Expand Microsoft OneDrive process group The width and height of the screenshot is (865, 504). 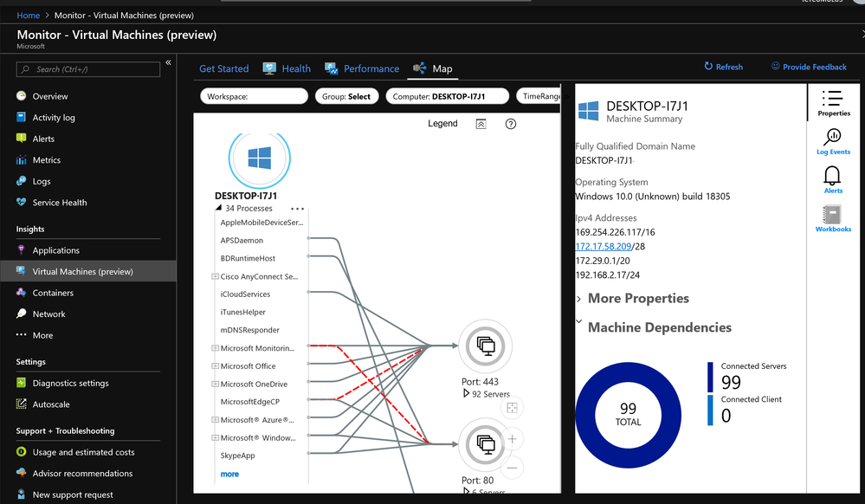pyautogui.click(x=215, y=384)
